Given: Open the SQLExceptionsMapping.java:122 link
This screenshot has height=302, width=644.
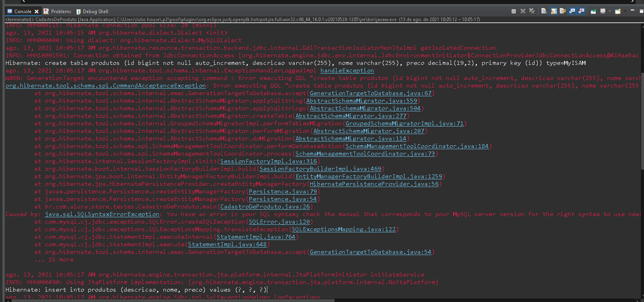Looking at the screenshot, I should click(x=344, y=229).
